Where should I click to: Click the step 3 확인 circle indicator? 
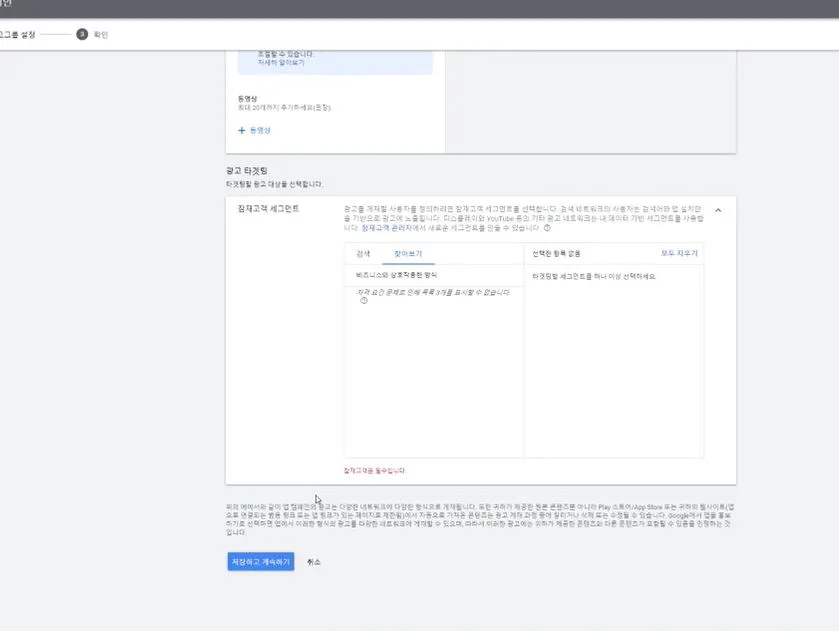[82, 33]
